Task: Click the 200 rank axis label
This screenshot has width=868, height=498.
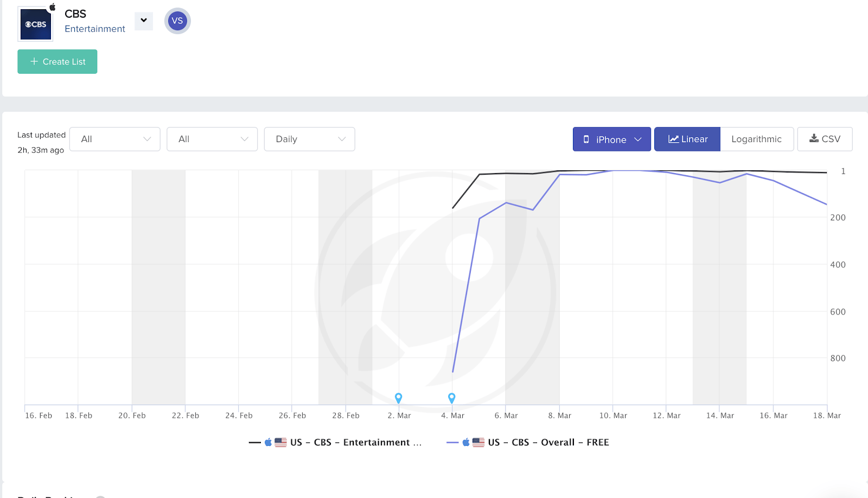Action: (838, 218)
